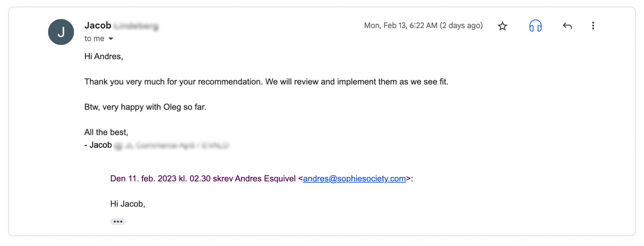Click the 'All the best,' closing line
The image size is (644, 246).
coord(106,132)
